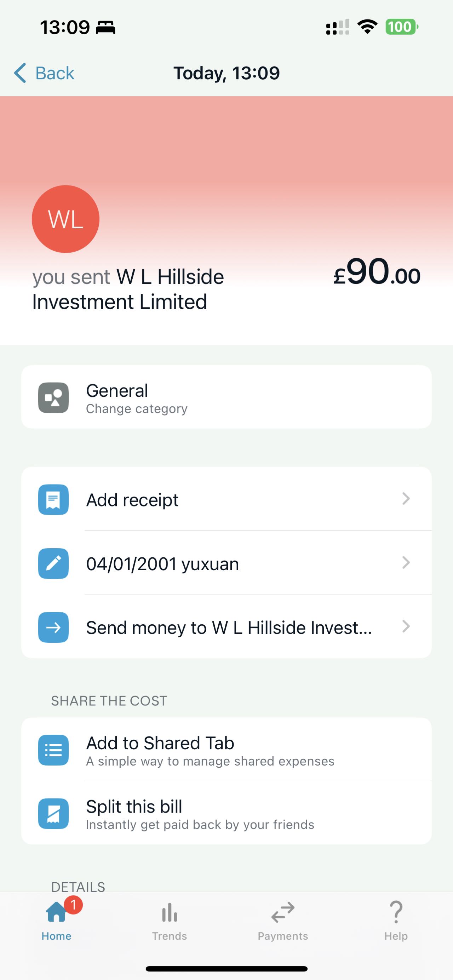Viewport: 453px width, 980px height.
Task: Tap Split this bill label
Action: 134,807
